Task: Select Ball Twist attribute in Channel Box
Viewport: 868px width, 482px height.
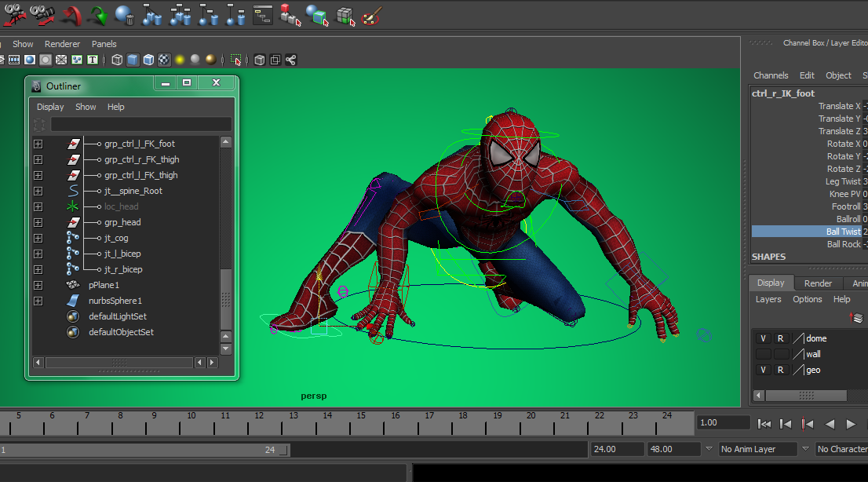Action: (x=844, y=232)
